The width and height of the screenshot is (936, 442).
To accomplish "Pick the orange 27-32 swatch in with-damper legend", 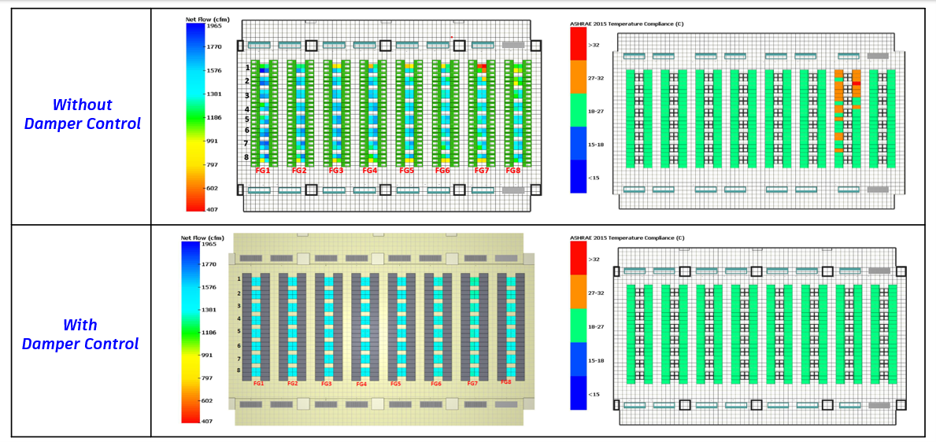I will pos(578,292).
